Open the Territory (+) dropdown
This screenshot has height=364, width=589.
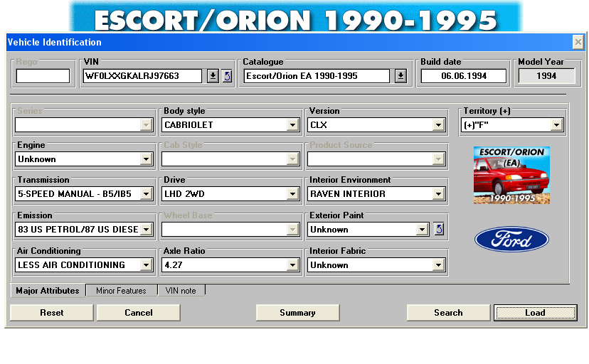tap(556, 125)
